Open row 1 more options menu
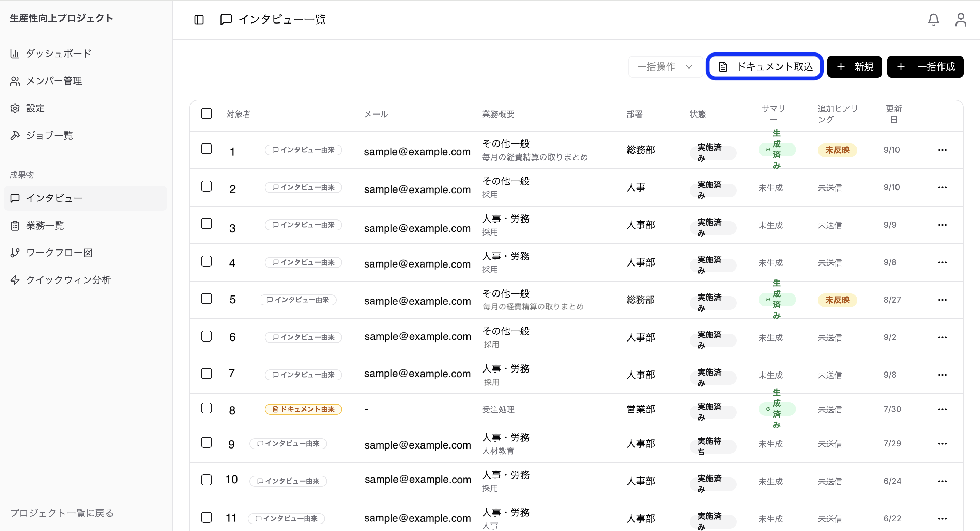980x531 pixels. [942, 150]
